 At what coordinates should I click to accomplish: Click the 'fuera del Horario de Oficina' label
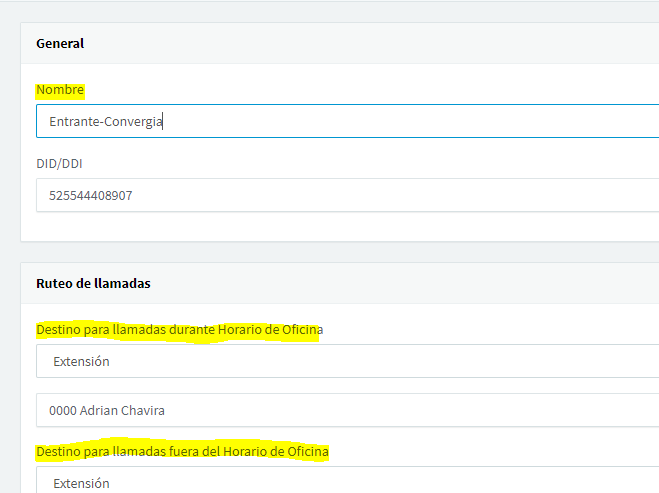(182, 452)
